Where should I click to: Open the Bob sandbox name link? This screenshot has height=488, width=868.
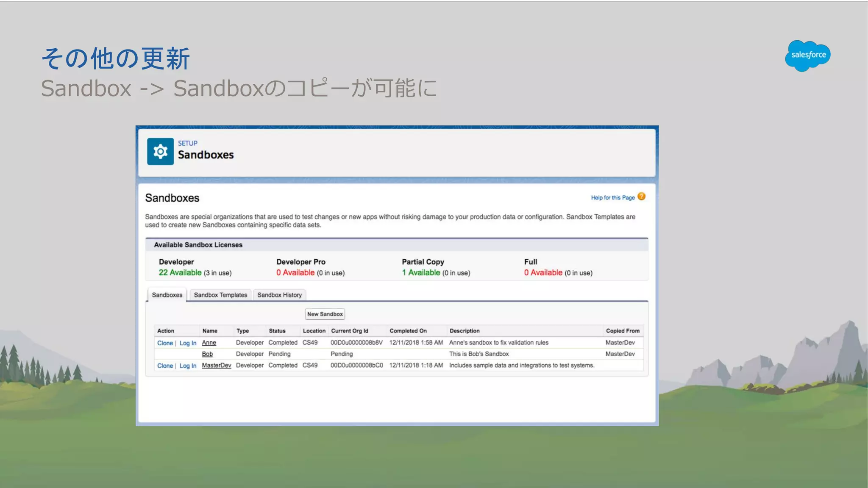pos(207,354)
